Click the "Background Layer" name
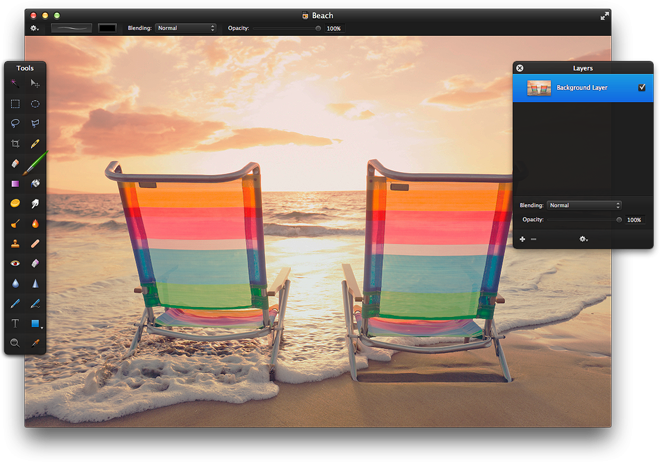Screen dimensions: 660x462 tap(582, 88)
